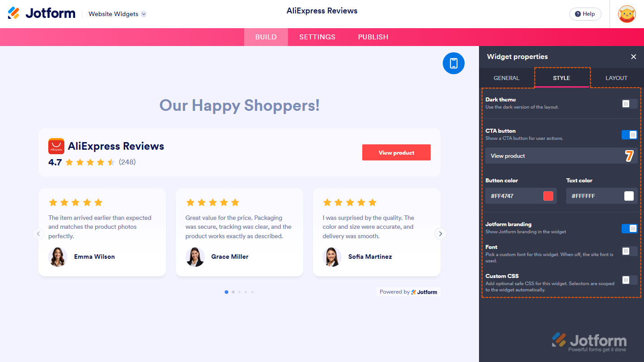Click Sofia Martinez's profile photo
This screenshot has width=644, height=362.
332,257
